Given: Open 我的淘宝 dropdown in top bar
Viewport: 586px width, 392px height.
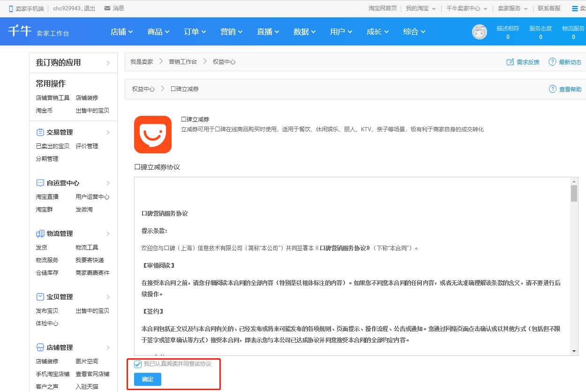Looking at the screenshot, I should coord(421,8).
